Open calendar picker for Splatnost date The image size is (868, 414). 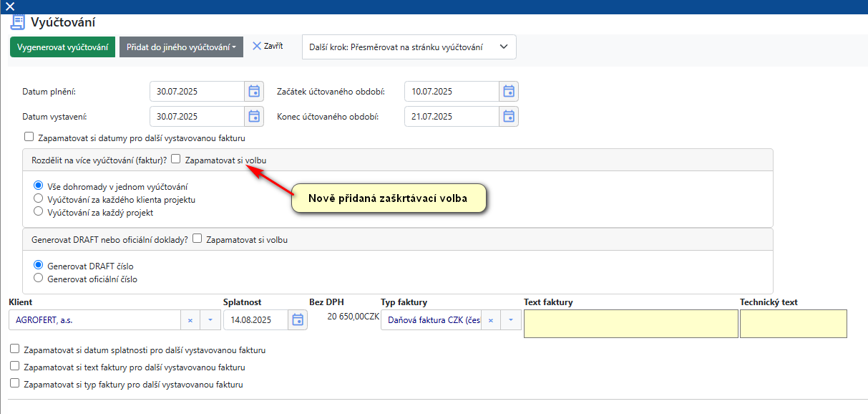point(298,320)
